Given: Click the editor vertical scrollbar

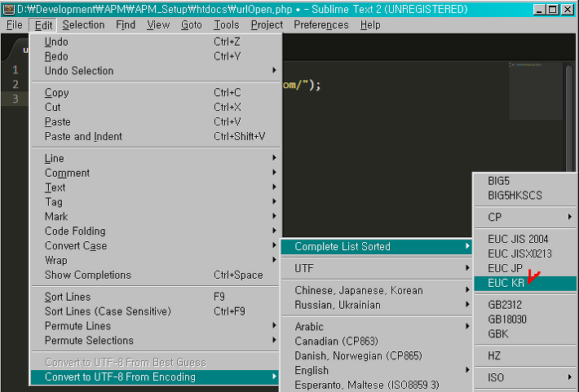Looking at the screenshot, I should [569, 118].
